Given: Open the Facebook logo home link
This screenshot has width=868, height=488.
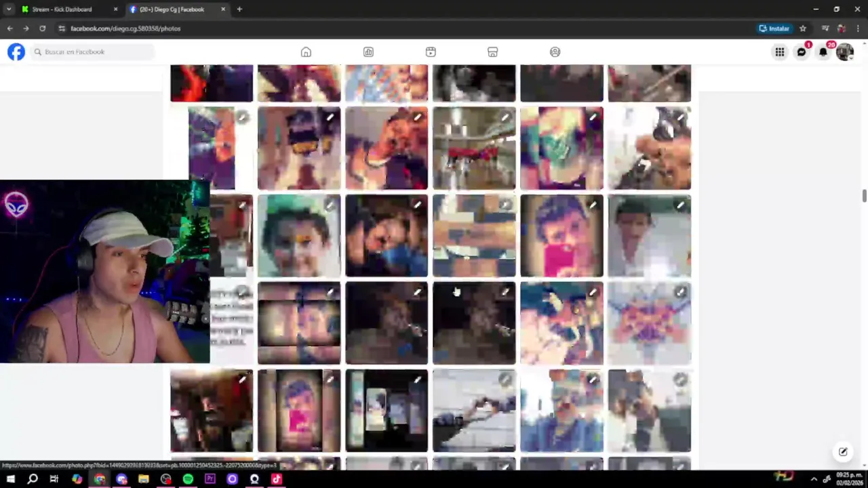Looking at the screenshot, I should point(16,52).
